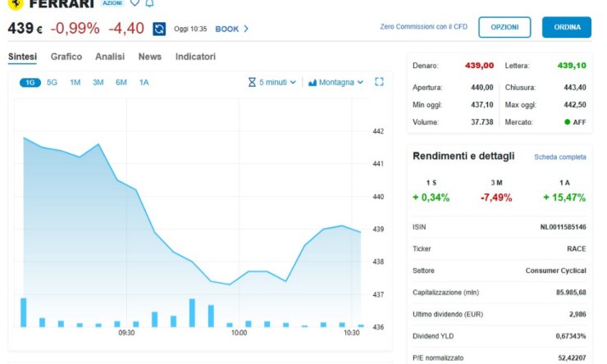607x364 pixels.
Task: Switch to the News tab
Action: (x=150, y=57)
